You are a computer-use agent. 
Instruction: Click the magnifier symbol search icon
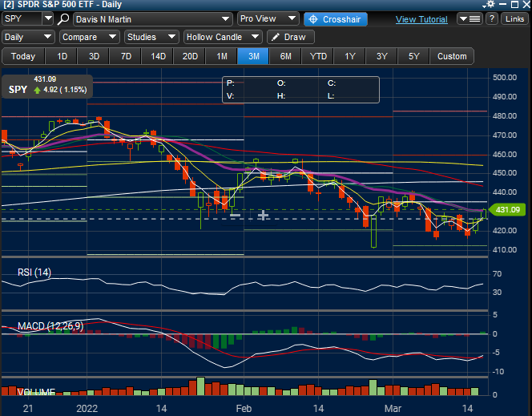[63, 19]
